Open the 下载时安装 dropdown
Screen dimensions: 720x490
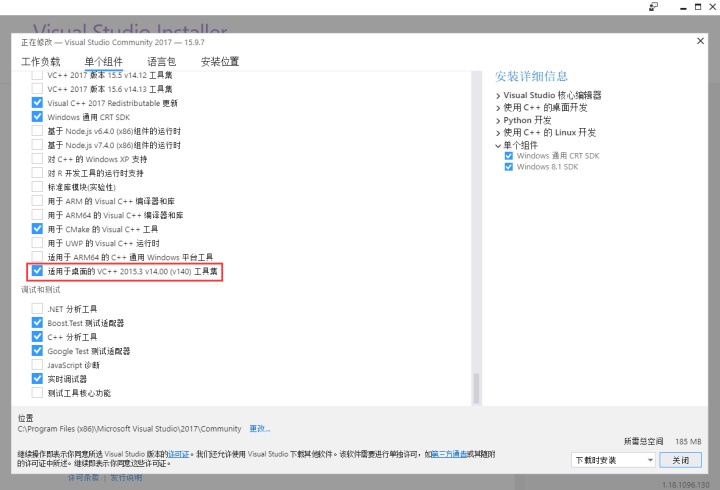point(613,460)
